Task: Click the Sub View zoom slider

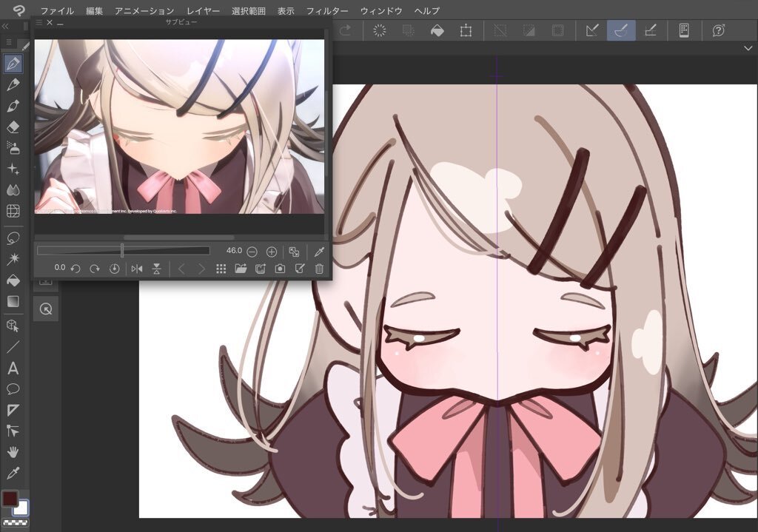Action: point(123,252)
